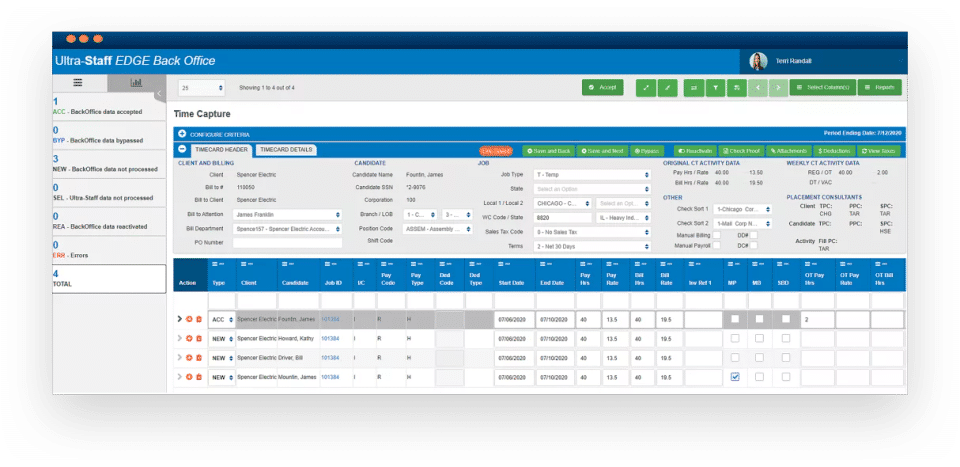Delete the Driver, Bill row with trash icon
960x467 pixels.
(198, 357)
